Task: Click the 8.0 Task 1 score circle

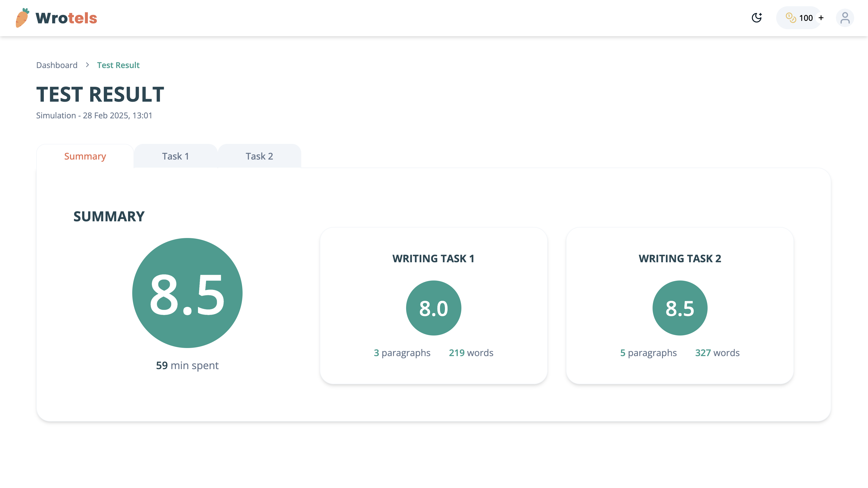Action: [433, 308]
